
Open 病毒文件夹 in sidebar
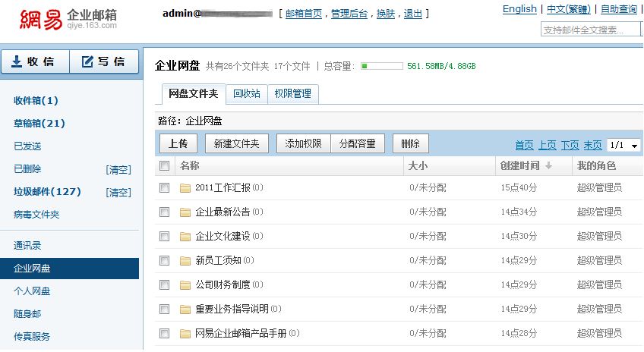[36, 215]
